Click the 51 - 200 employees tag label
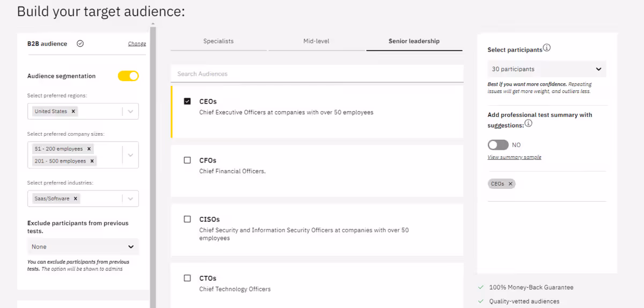Viewport: 644px width, 308px height. click(58, 149)
